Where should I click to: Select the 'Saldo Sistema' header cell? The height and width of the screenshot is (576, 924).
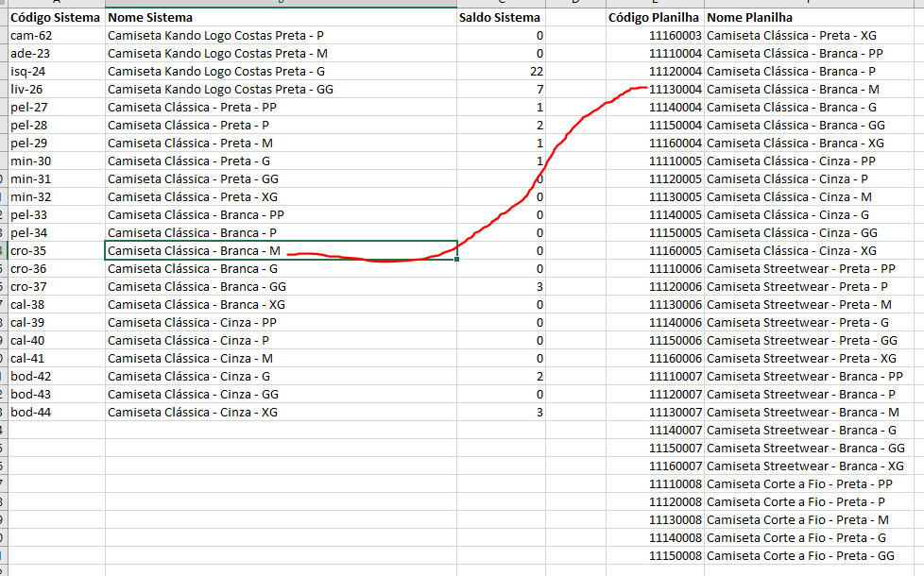(501, 18)
